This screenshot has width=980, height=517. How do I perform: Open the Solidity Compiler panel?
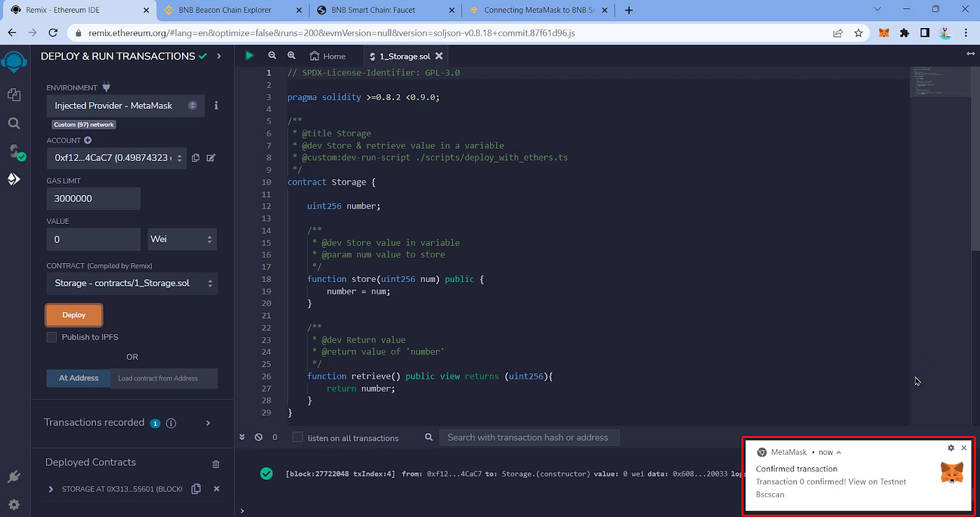[14, 153]
